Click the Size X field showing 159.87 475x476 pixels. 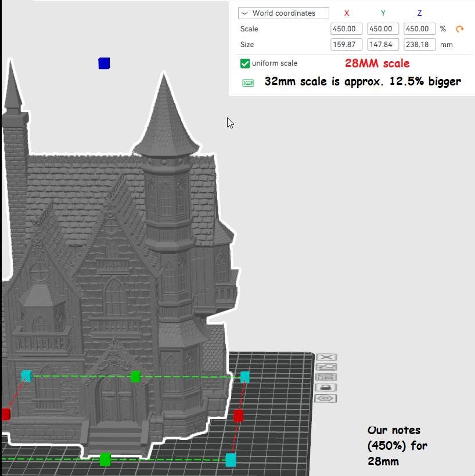346,44
